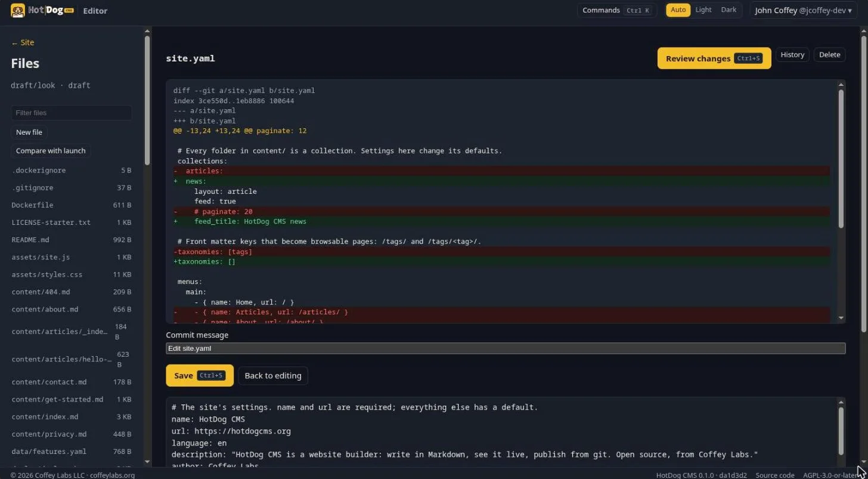The width and height of the screenshot is (868, 479).
Task: Open the file History
Action: pos(792,55)
